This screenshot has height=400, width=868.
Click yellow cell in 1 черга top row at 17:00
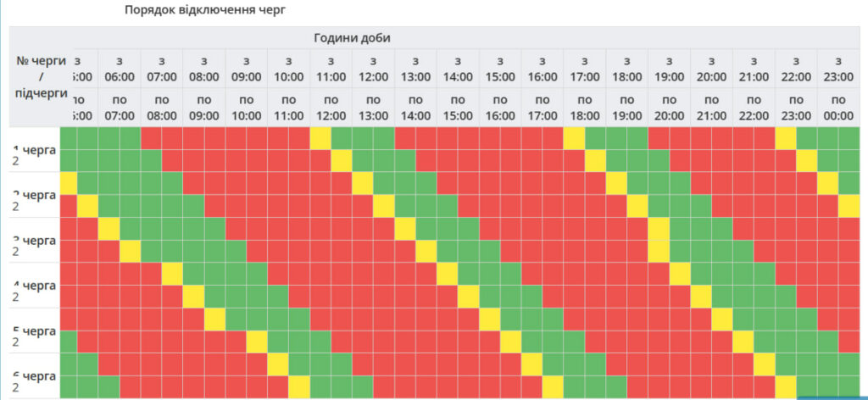click(574, 137)
